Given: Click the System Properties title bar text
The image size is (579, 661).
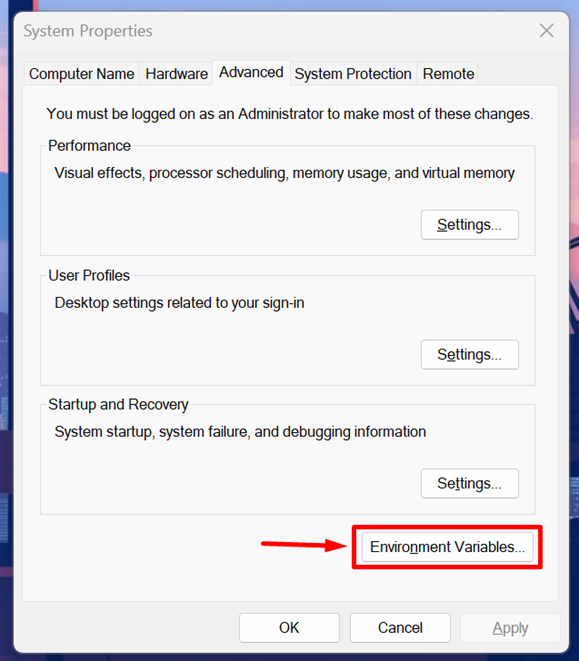Looking at the screenshot, I should pos(88,31).
